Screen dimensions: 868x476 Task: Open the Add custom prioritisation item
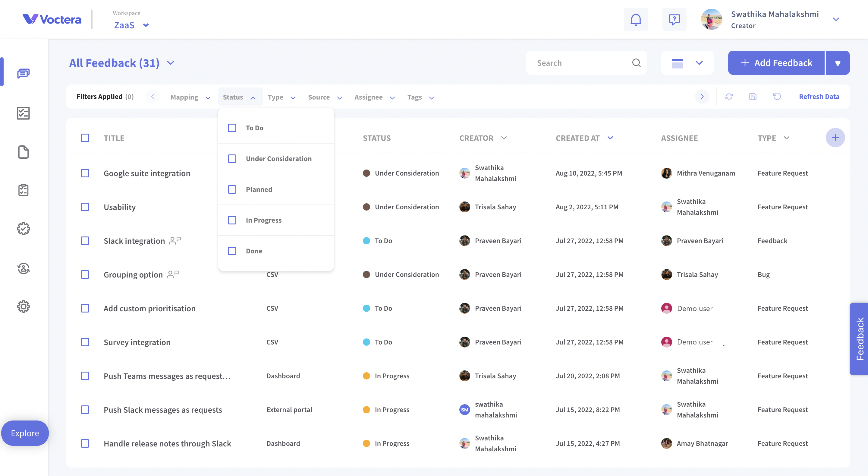(x=149, y=308)
